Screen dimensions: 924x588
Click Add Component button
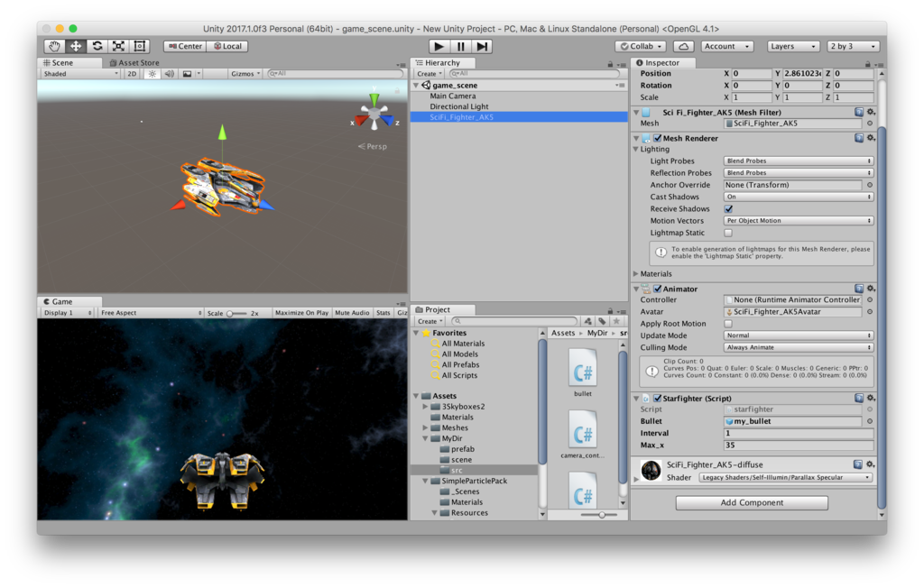point(752,502)
